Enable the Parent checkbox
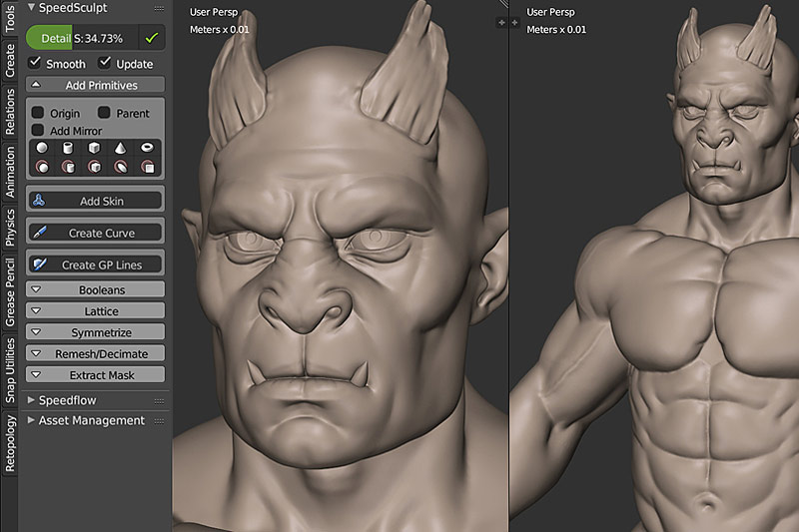This screenshot has width=799, height=532. [104, 112]
